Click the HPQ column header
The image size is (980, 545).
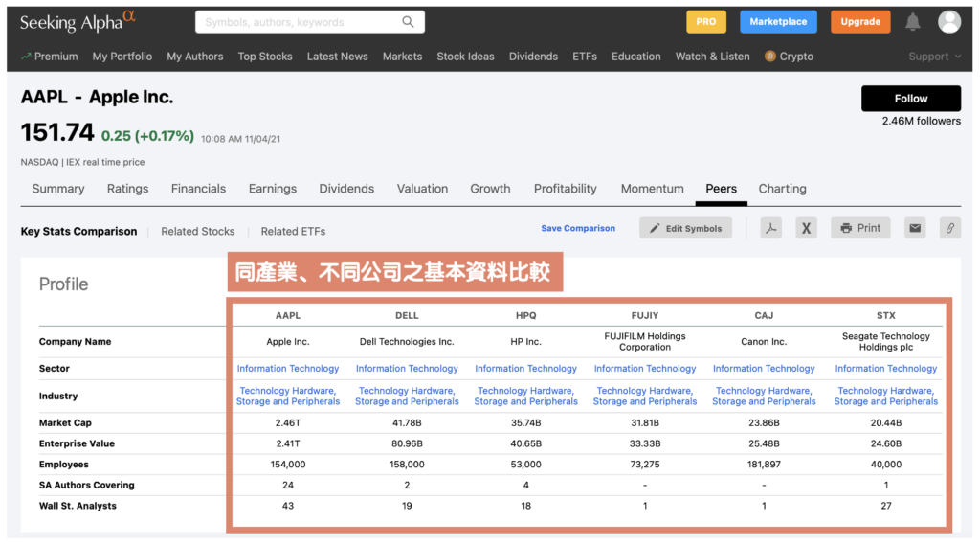pos(525,316)
